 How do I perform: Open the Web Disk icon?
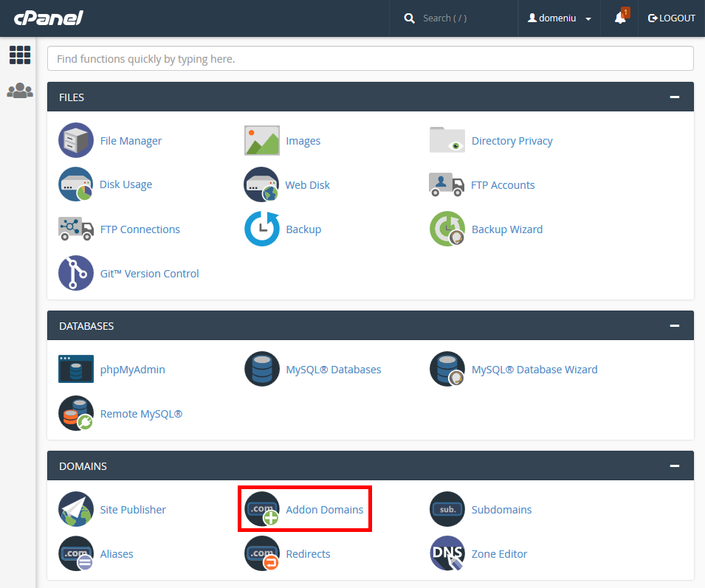tap(261, 184)
